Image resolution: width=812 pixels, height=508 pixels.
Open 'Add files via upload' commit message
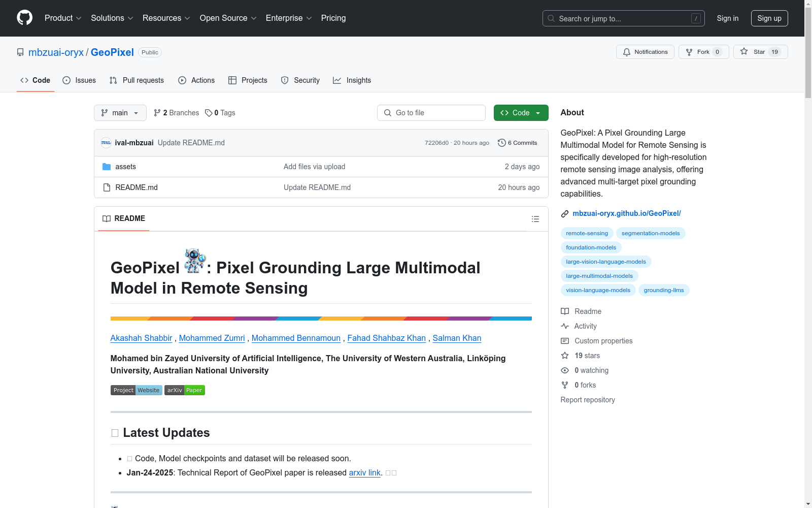(x=314, y=167)
